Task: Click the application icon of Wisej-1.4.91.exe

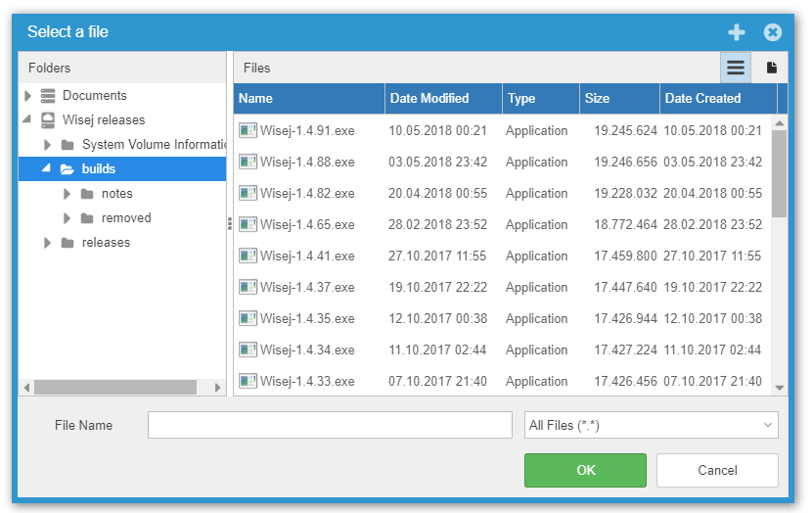Action: point(248,130)
